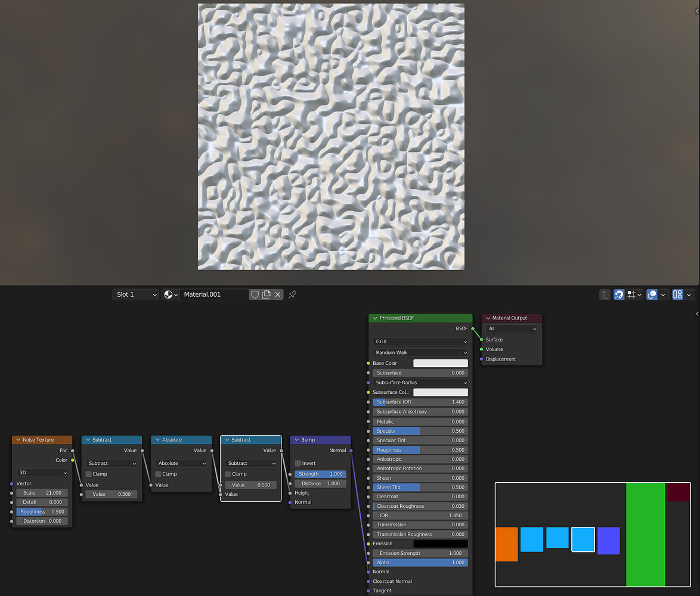Click the Base Color swatch on Principled BSDF
The height and width of the screenshot is (596, 700).
coord(441,362)
